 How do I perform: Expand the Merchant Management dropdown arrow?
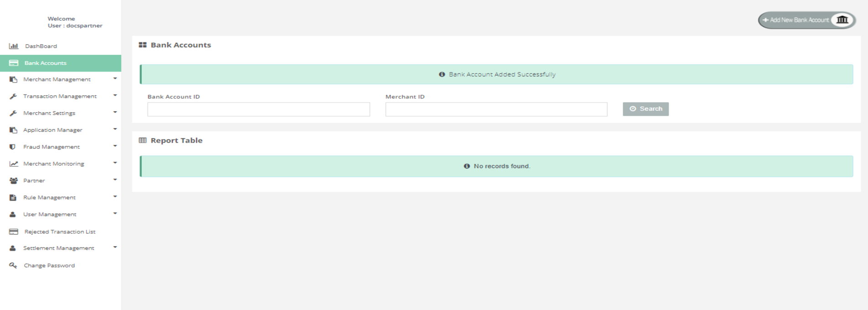click(115, 79)
